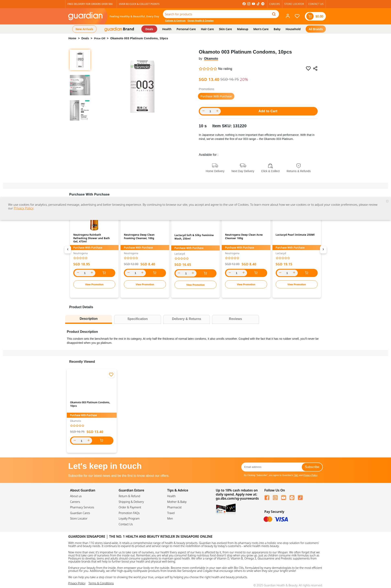Decrease main product quantity with minus
The height and width of the screenshot is (588, 391).
(x=203, y=111)
